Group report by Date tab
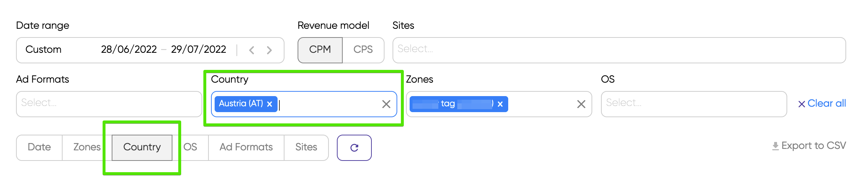 point(39,147)
